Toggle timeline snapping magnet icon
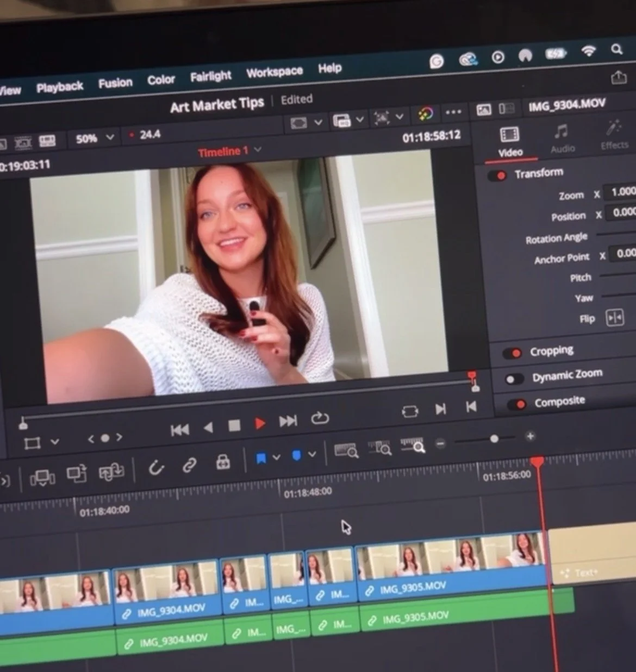 [156, 467]
